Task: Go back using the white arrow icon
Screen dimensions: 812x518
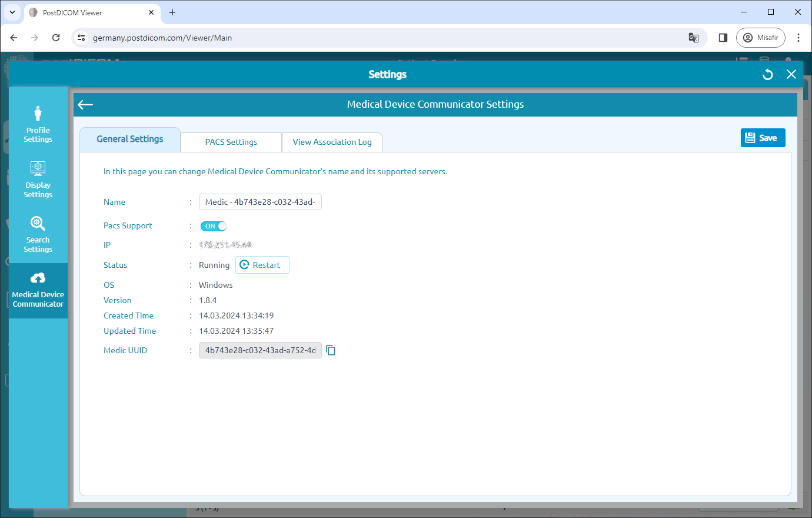Action: coord(85,105)
